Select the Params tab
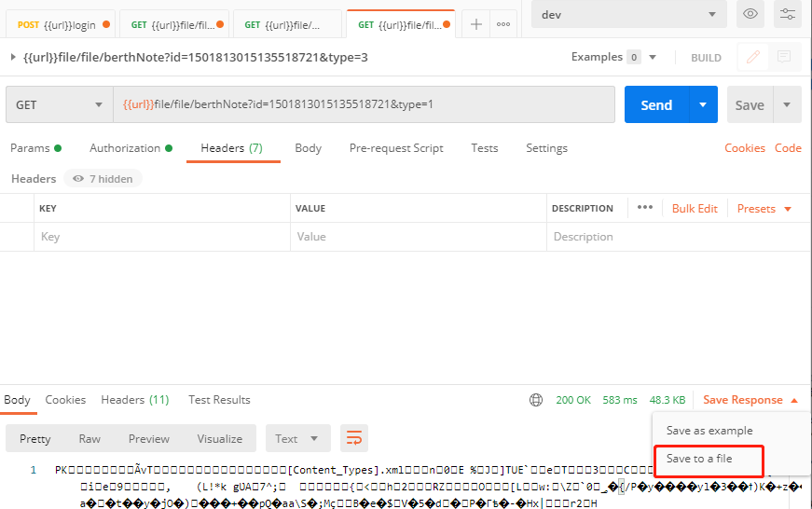This screenshot has width=812, height=509. [x=35, y=148]
